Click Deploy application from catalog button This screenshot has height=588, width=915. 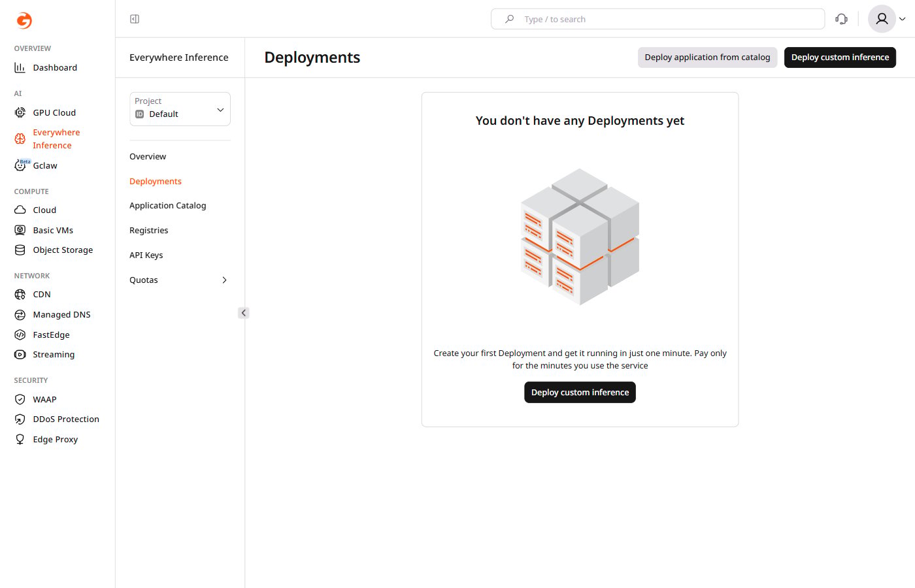pyautogui.click(x=707, y=57)
